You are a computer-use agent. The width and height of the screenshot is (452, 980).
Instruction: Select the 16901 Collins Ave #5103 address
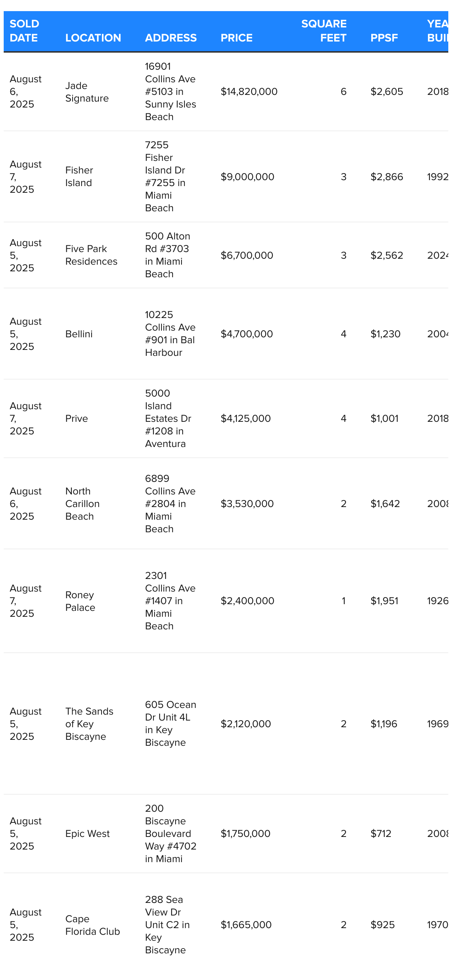tap(170, 92)
